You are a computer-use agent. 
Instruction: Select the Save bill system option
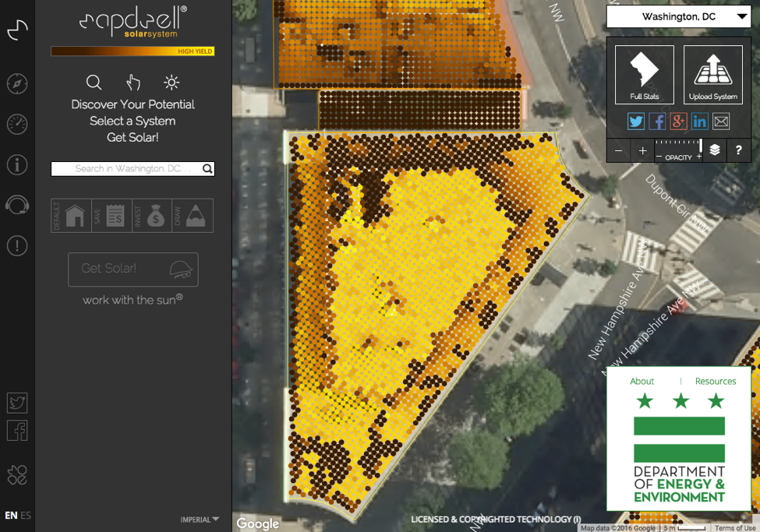click(115, 217)
